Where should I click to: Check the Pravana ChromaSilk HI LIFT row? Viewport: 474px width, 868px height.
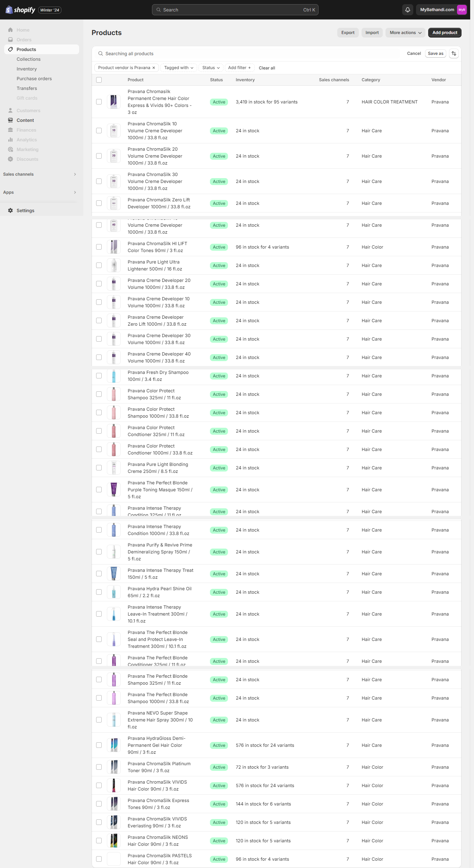click(x=99, y=247)
